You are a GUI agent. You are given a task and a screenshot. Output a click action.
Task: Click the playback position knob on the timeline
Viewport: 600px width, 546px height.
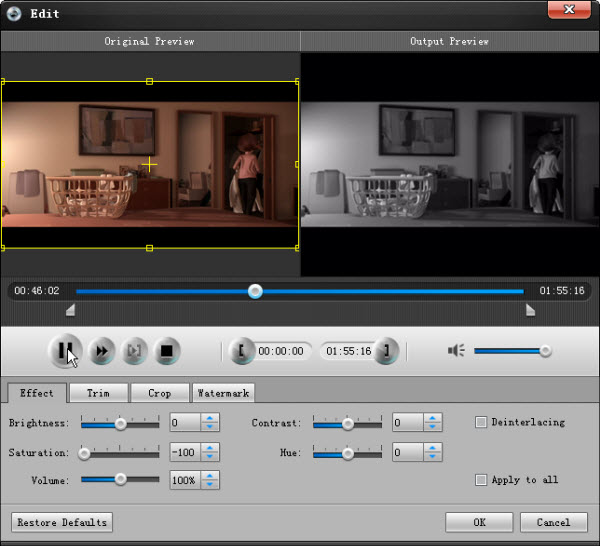255,291
